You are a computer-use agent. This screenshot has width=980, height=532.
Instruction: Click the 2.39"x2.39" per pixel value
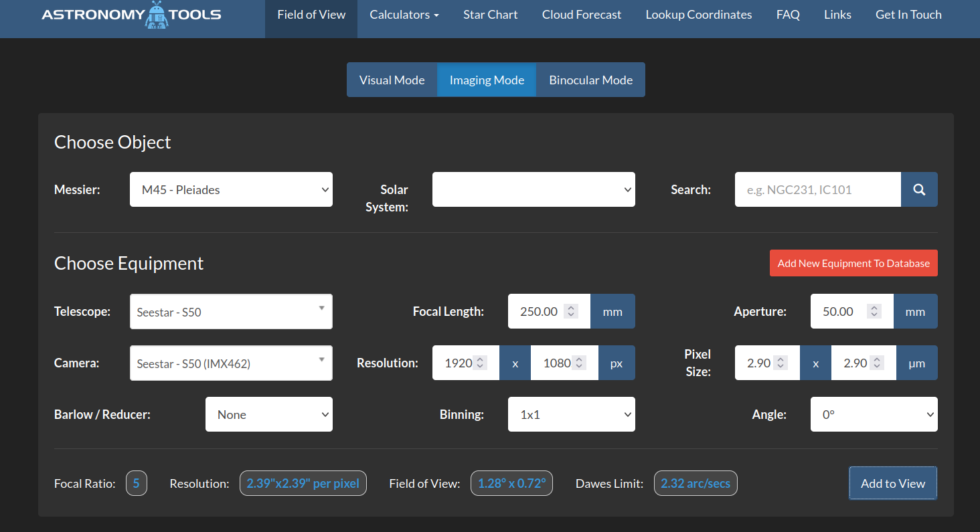coord(303,483)
